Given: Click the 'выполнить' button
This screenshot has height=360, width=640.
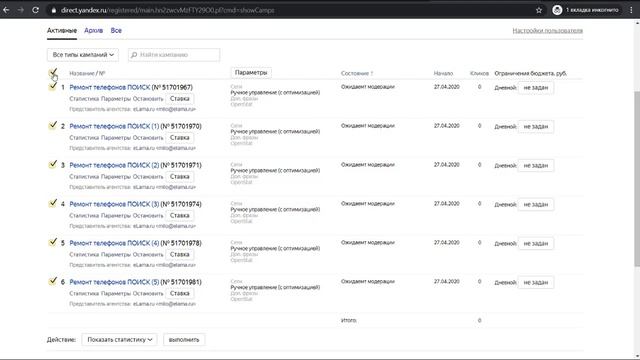Looking at the screenshot, I should pos(184,340).
